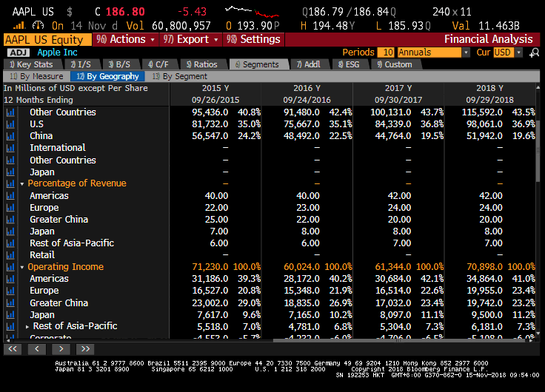Go to previous page with < button
This screenshot has width=545, height=392.
point(37,349)
